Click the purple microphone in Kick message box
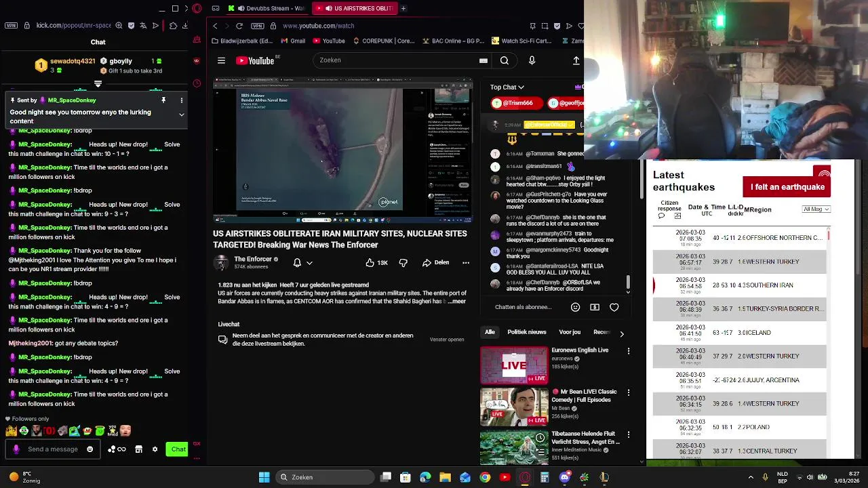Screen dimensions: 868x488 pos(16,449)
